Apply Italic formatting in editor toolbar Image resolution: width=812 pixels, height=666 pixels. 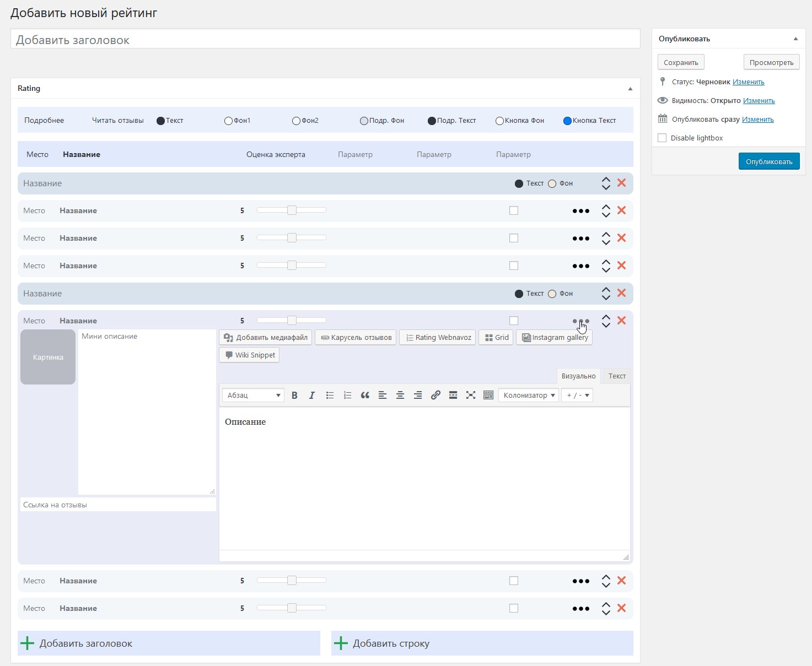tap(312, 395)
